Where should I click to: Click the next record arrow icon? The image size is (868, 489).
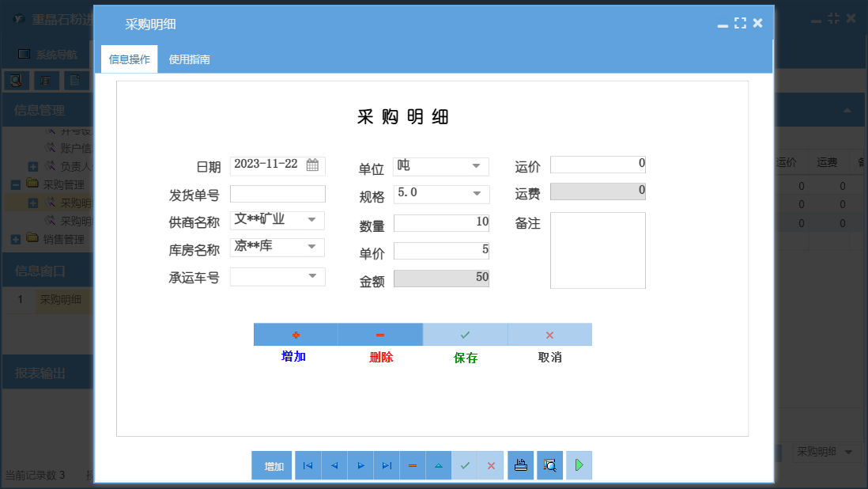tap(360, 465)
